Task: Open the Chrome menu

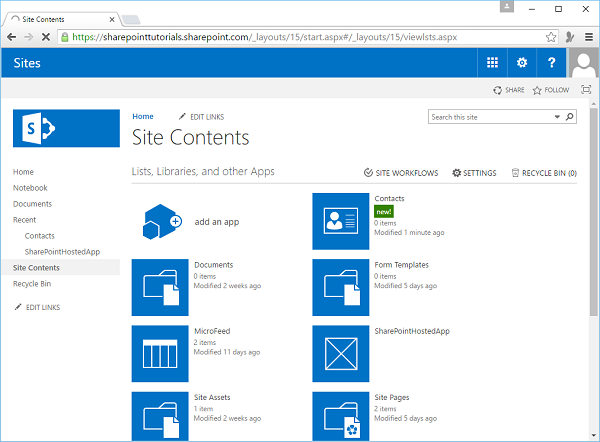Action: tap(587, 36)
